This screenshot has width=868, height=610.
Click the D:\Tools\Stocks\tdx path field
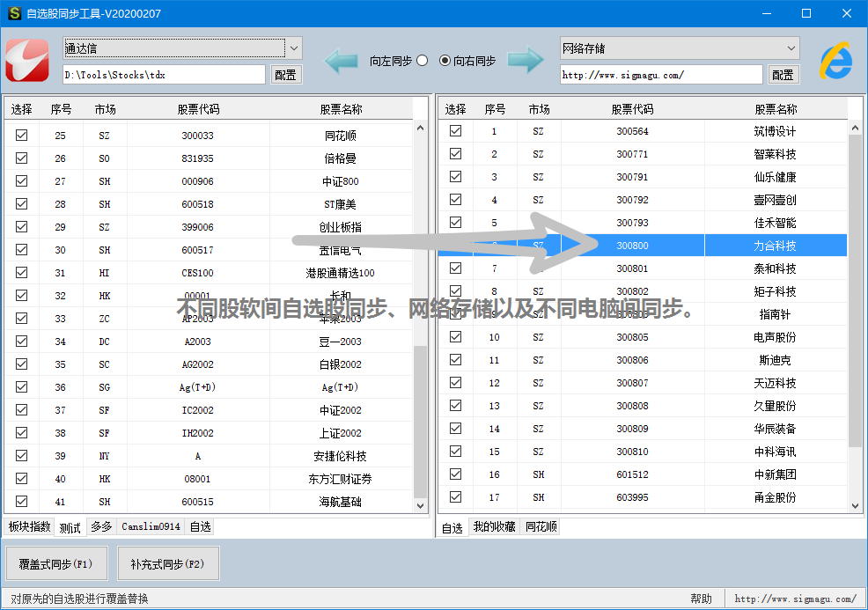(x=164, y=75)
